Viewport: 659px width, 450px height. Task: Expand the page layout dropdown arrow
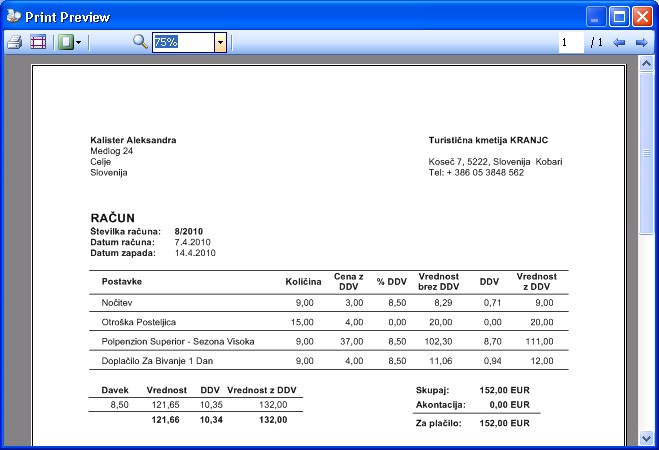79,42
